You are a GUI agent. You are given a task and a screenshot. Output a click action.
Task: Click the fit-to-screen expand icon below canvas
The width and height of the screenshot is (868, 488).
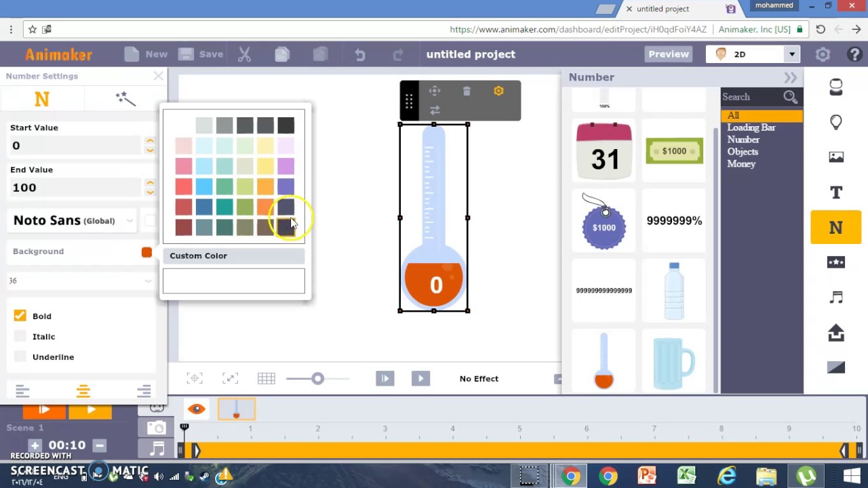(230, 378)
